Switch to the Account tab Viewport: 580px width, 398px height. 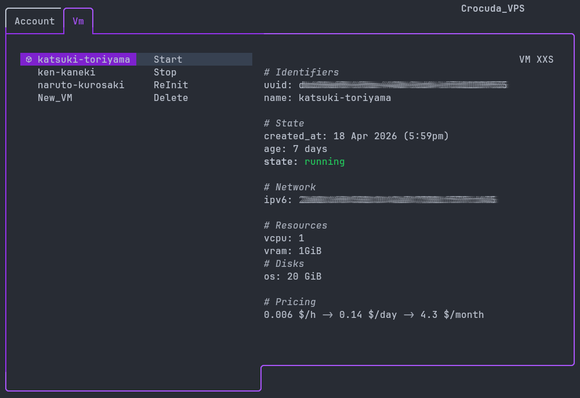point(34,21)
